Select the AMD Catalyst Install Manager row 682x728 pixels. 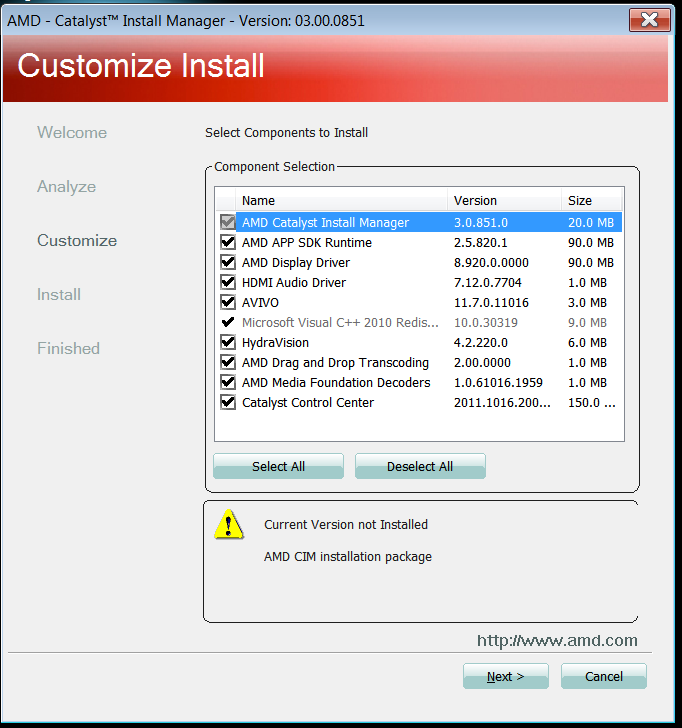(420, 222)
